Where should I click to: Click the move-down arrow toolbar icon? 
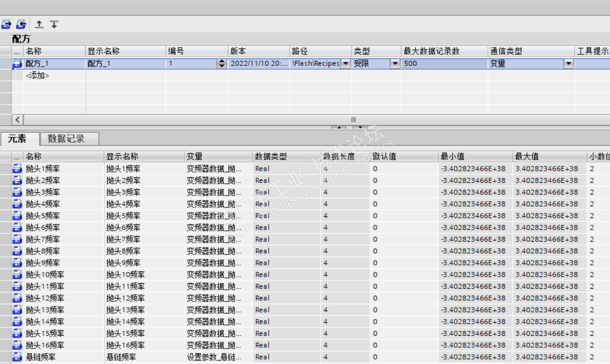pos(54,24)
